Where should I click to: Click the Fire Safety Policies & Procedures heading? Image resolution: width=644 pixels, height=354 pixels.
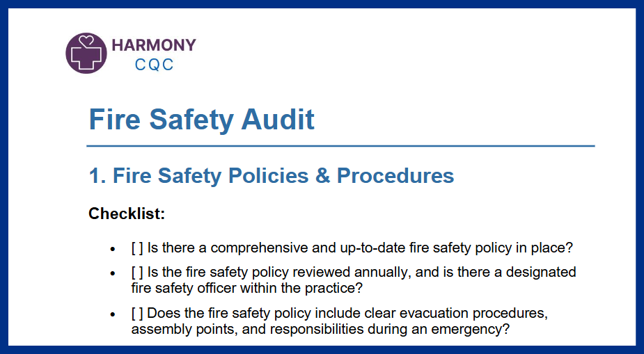coord(272,176)
